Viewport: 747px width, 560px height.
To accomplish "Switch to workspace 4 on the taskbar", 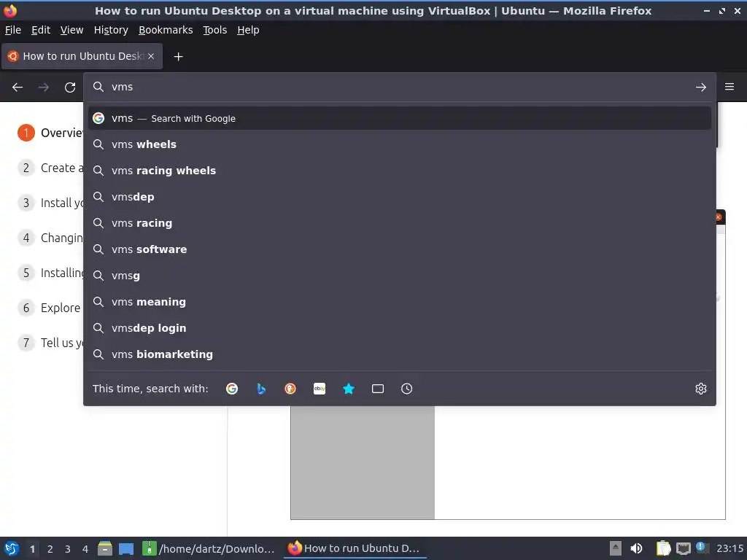I will click(85, 549).
